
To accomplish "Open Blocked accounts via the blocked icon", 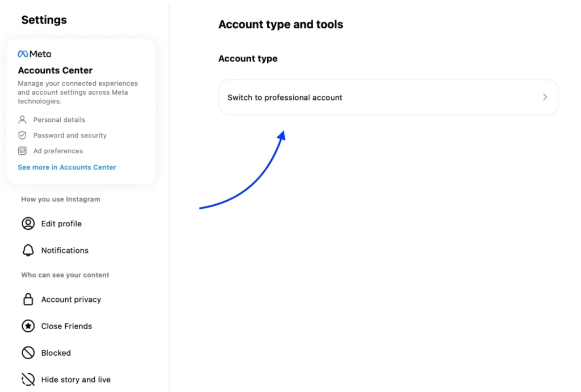I will coord(28,352).
